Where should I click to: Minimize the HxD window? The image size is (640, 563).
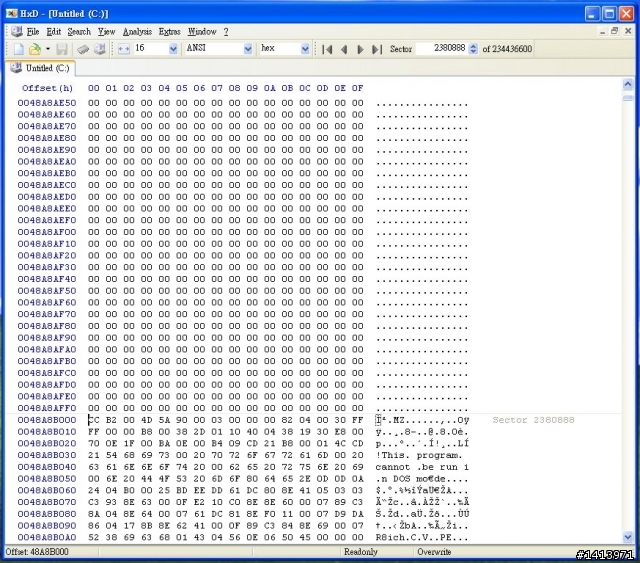click(x=592, y=13)
